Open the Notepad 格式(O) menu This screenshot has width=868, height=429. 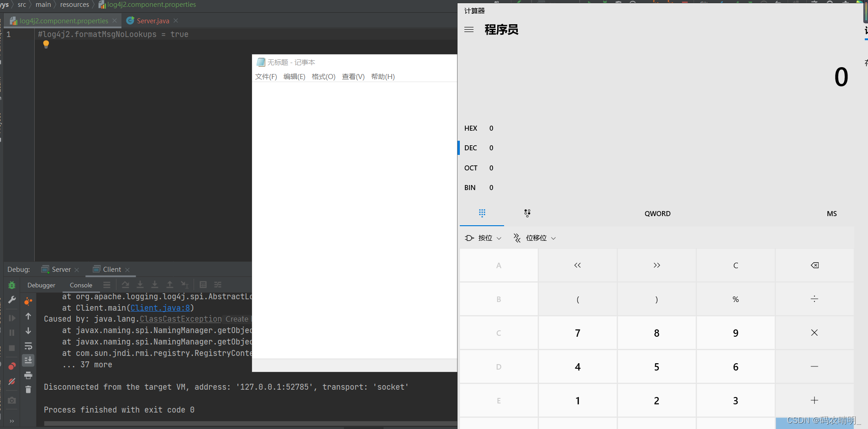[x=324, y=77]
